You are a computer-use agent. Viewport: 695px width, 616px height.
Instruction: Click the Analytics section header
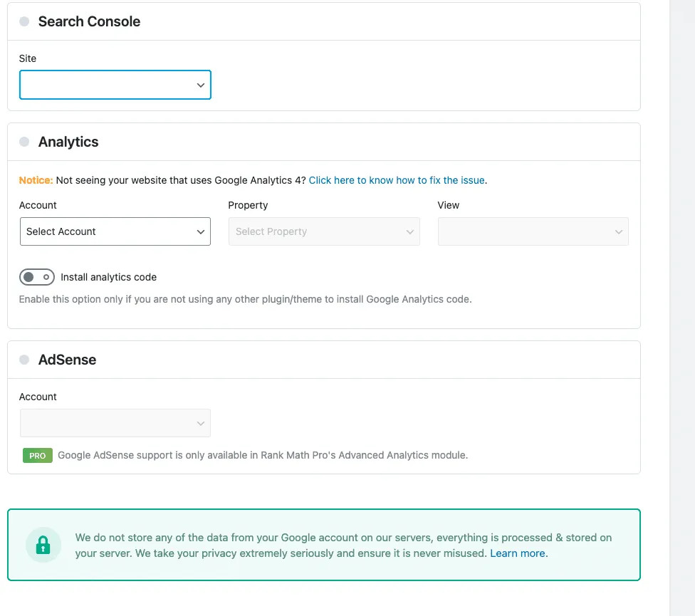pos(68,142)
